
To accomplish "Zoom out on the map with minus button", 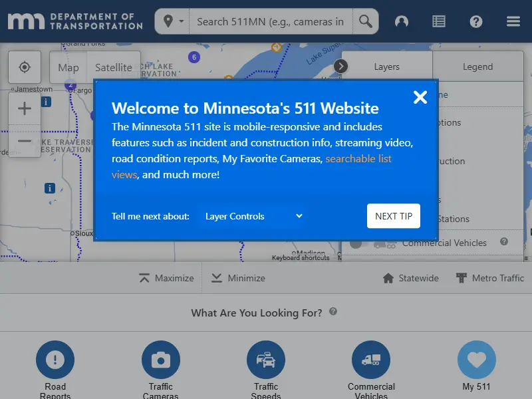I will click(25, 141).
